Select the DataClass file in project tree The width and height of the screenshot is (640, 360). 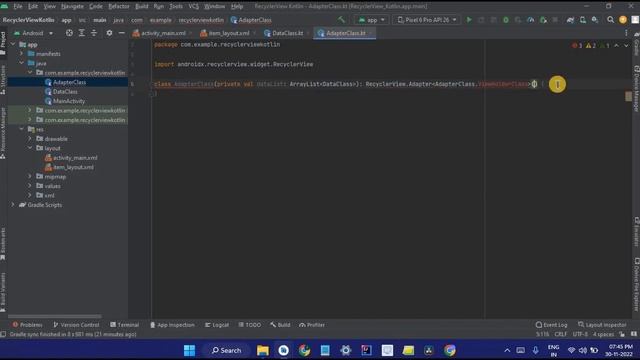coord(65,91)
